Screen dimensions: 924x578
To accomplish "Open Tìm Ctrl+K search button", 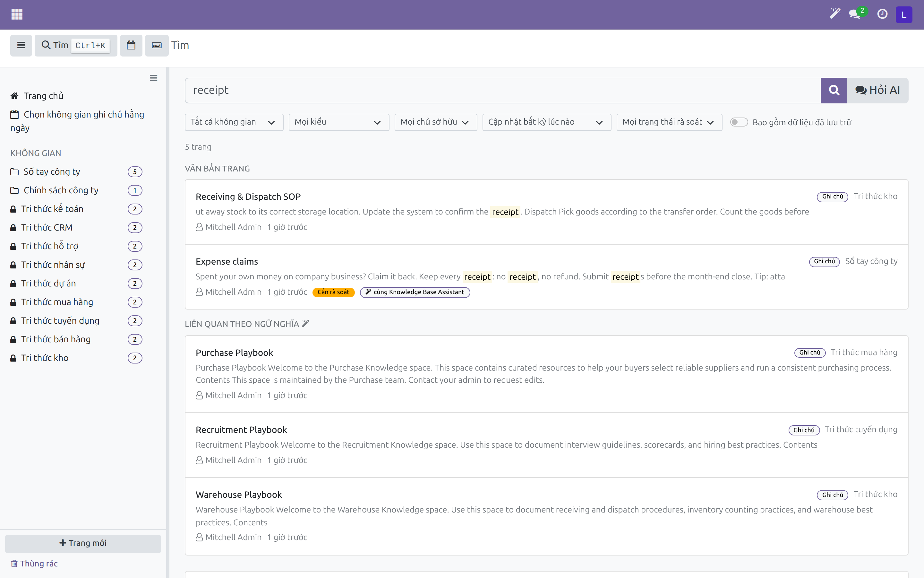I will click(x=76, y=46).
